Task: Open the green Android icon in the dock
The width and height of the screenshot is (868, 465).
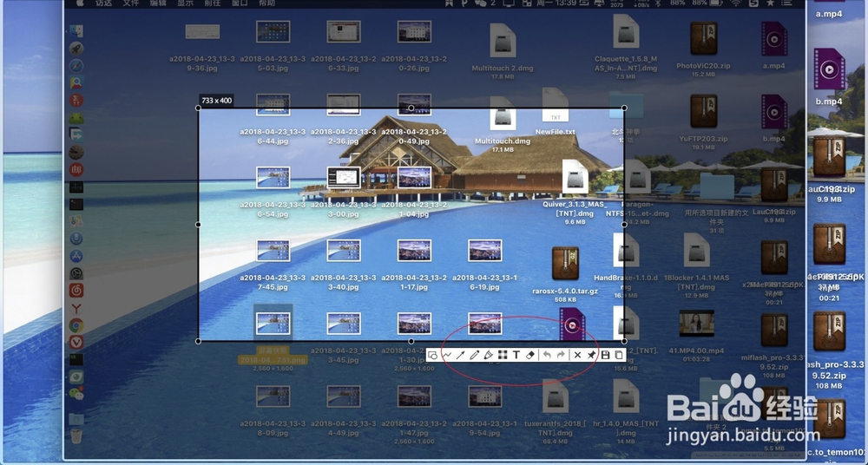Action: click(x=76, y=118)
